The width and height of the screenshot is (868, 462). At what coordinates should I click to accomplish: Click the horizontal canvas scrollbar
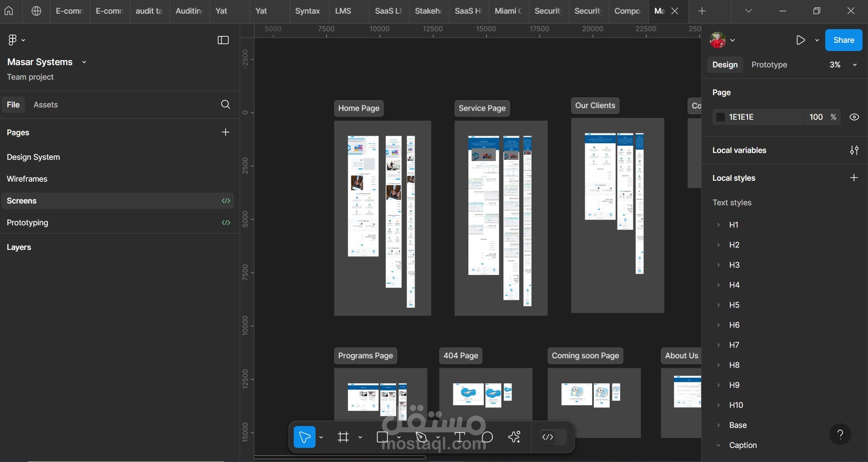340,457
